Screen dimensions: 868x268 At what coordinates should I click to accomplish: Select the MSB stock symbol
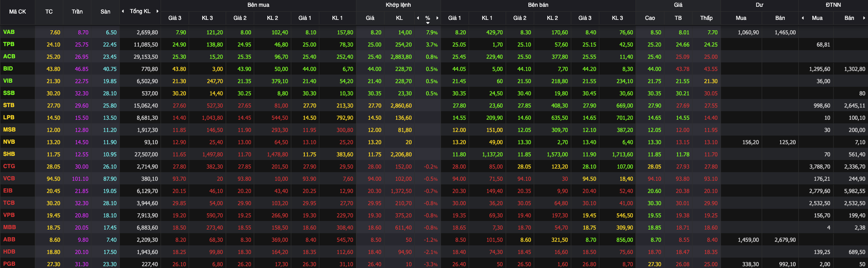[9, 130]
